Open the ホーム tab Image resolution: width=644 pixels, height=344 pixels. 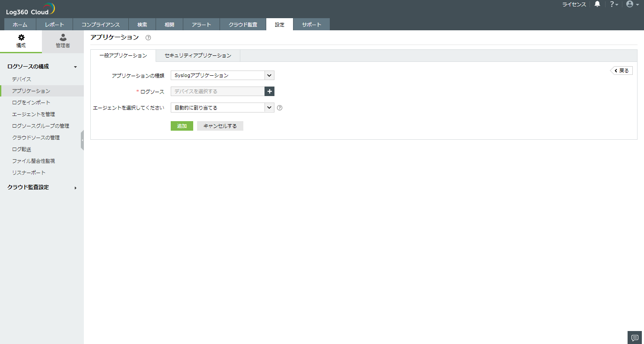pos(20,25)
